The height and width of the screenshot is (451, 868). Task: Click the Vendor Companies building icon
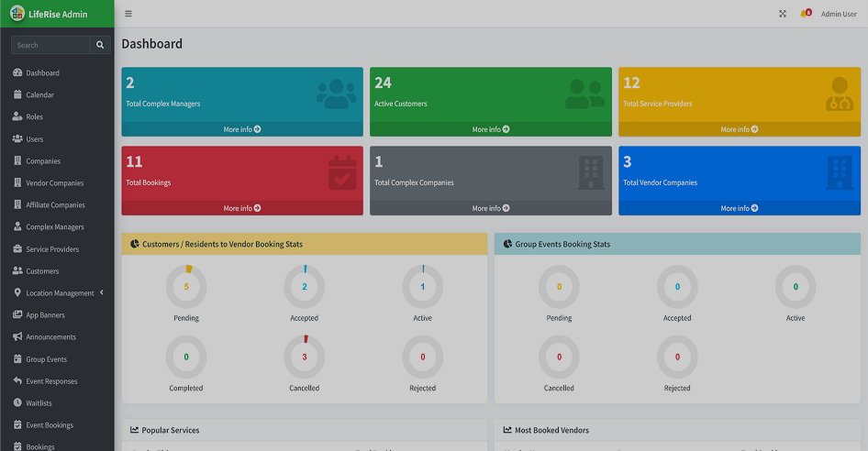[17, 182]
